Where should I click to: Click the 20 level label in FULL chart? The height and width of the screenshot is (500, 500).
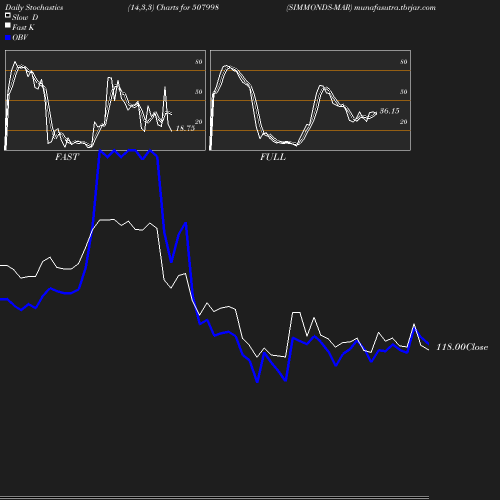404,122
